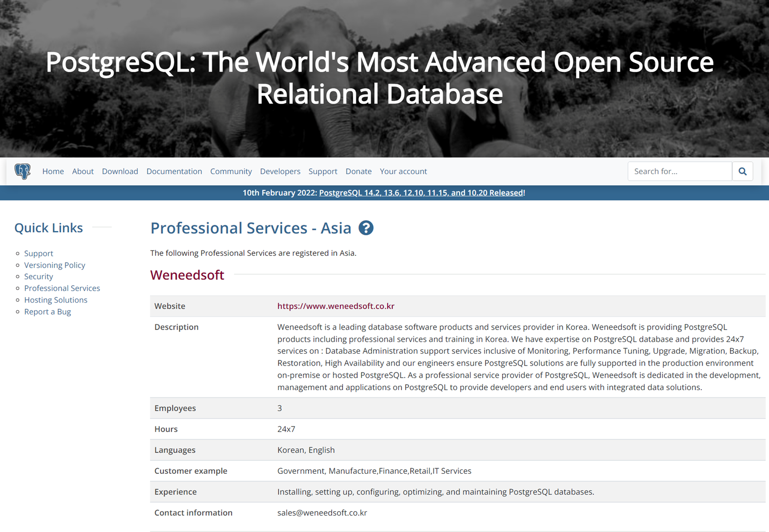Visit the weneedsoft.co.kr website link
Screen dimensions: 769x532
point(336,306)
